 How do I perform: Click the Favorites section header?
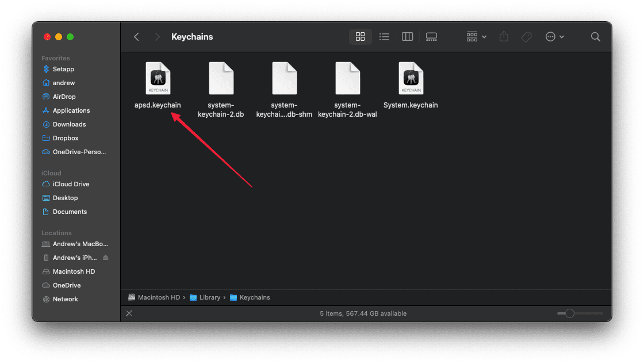pos(55,58)
